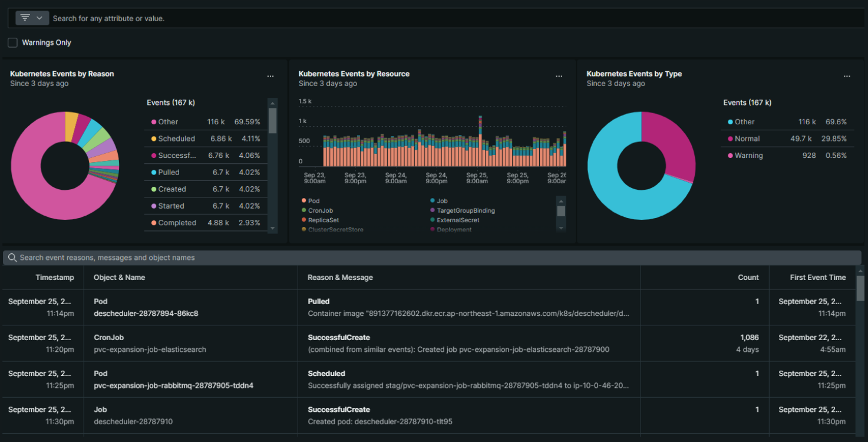Viewport: 868px width, 442px height.
Task: Click Kubernetes Events by Resource title
Action: (x=354, y=74)
